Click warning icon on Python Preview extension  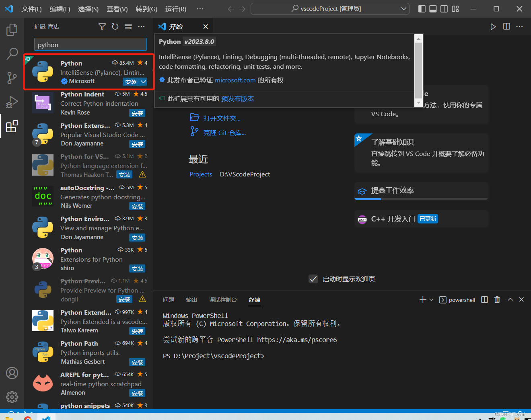click(142, 299)
